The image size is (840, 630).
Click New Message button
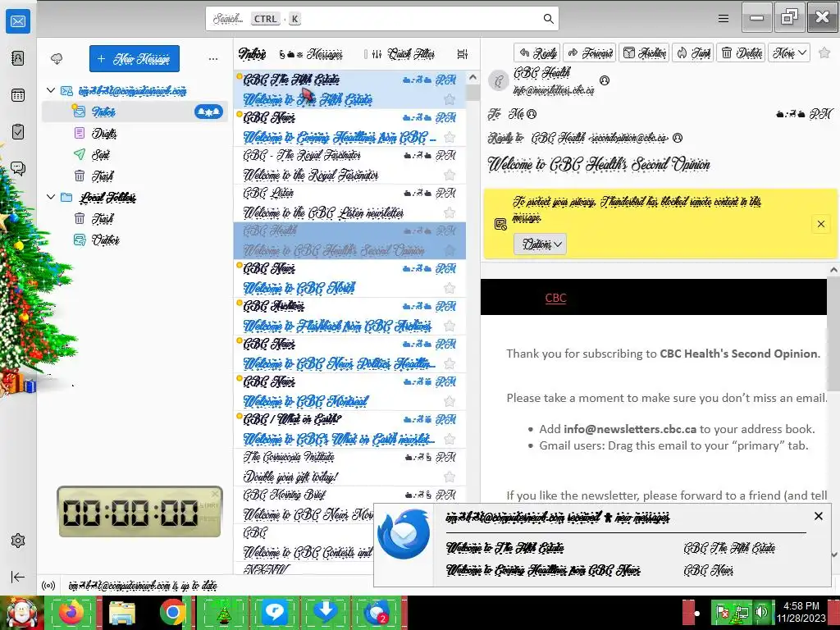(x=135, y=58)
